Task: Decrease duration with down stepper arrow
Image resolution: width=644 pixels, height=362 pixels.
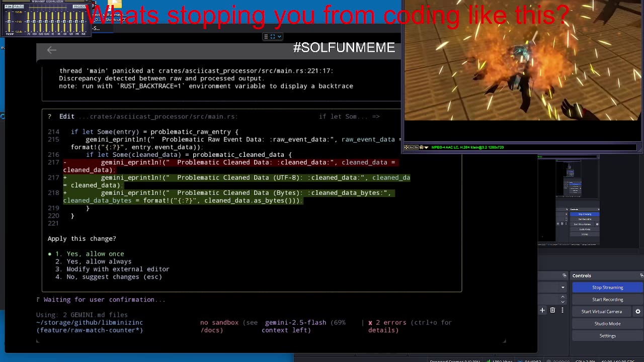Action: (x=562, y=302)
